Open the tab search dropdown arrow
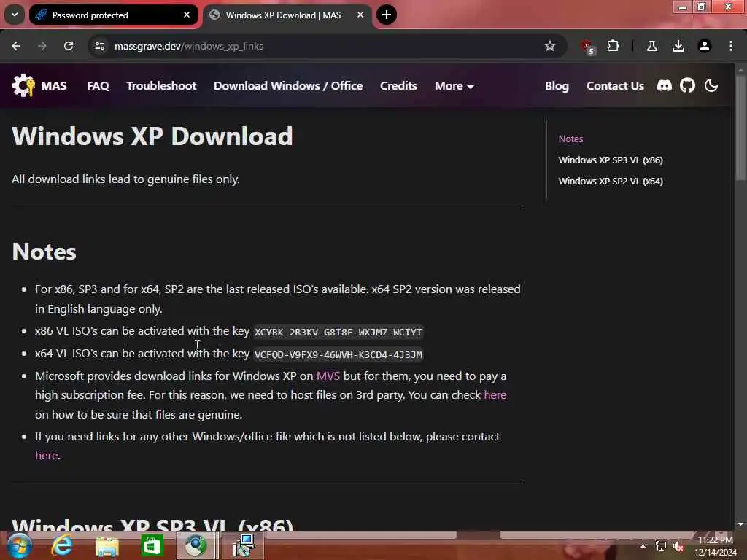 click(x=15, y=15)
